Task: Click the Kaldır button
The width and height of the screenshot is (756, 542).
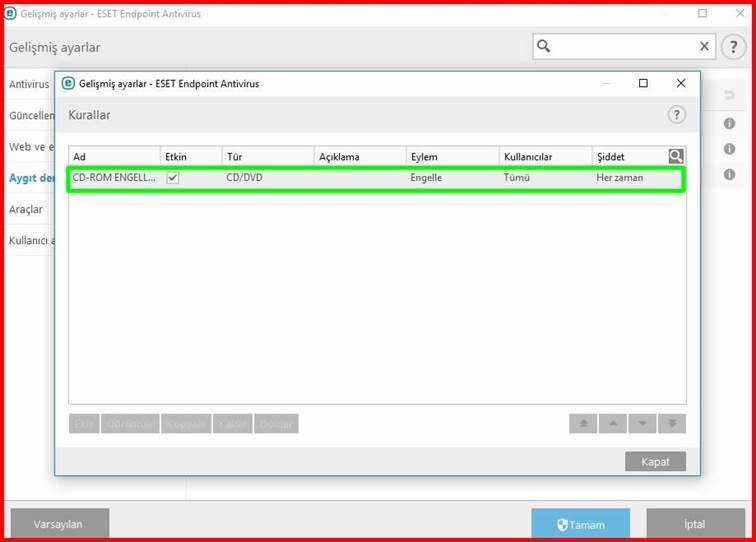Action: [x=232, y=423]
